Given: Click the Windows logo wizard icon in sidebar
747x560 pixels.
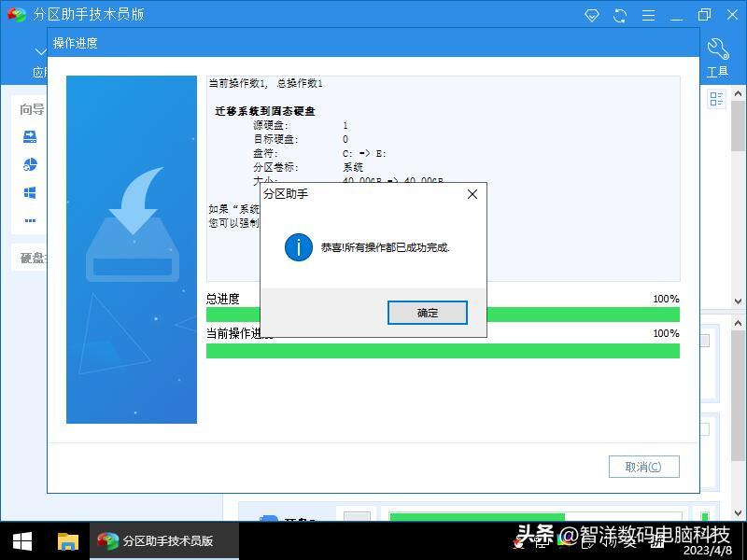Looking at the screenshot, I should (x=31, y=192).
